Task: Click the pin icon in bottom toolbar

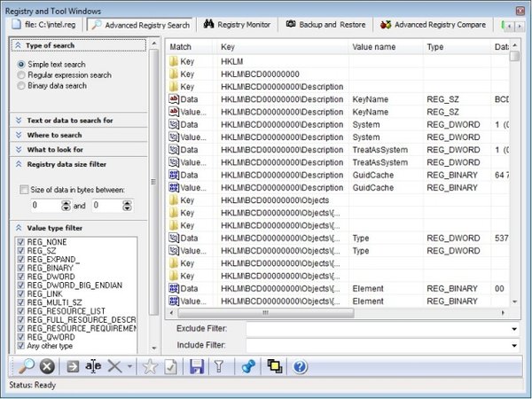Action: pos(247,366)
